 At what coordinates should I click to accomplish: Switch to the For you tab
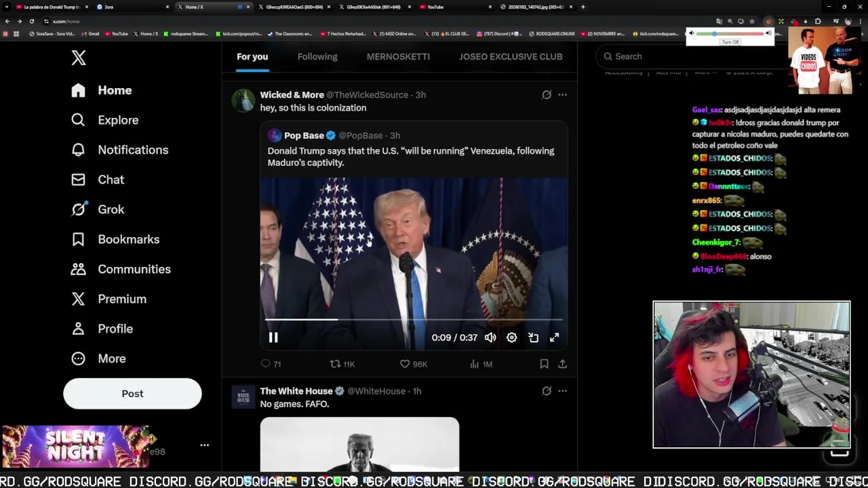pos(252,57)
